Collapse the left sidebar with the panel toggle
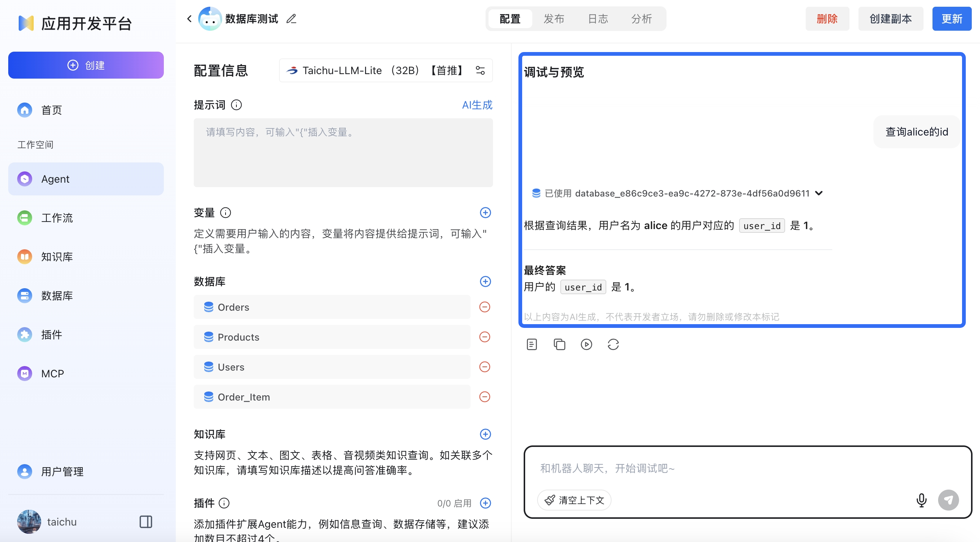The height and width of the screenshot is (542, 980). click(146, 521)
